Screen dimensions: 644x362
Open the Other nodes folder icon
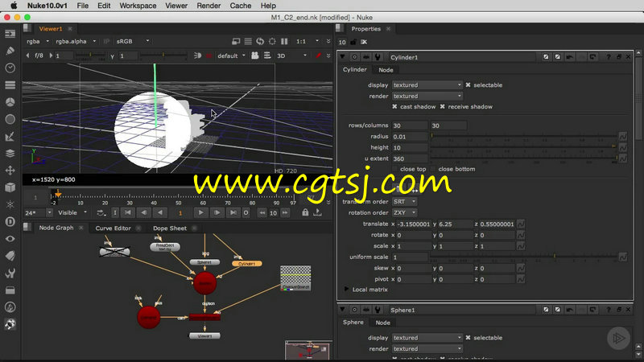click(10, 290)
